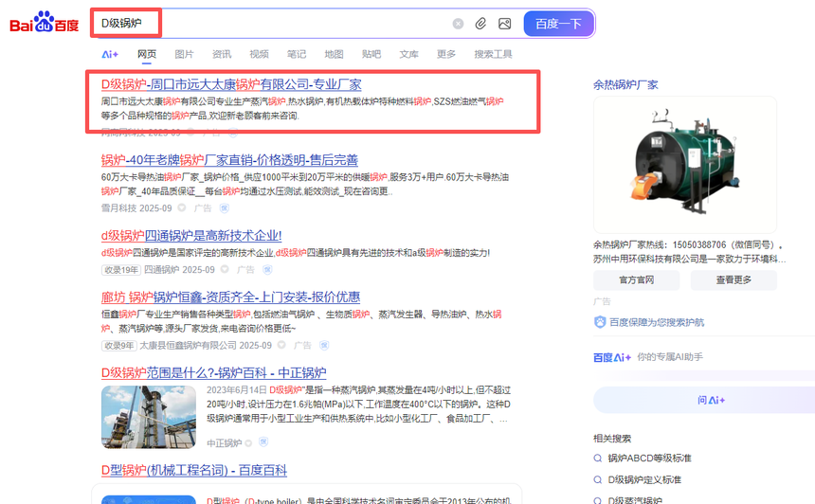This screenshot has height=504, width=815.
Task: Click the Baidu protection shield icon
Action: pyautogui.click(x=600, y=322)
